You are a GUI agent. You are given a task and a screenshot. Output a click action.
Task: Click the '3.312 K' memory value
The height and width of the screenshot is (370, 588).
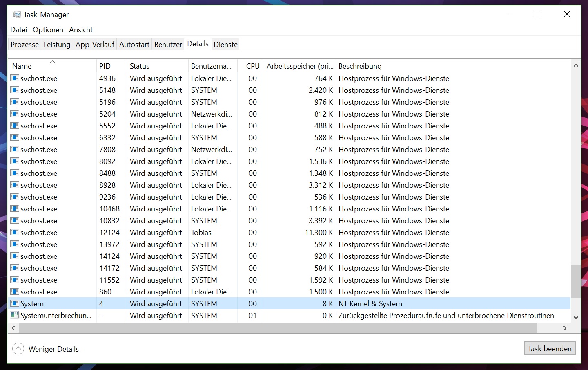(321, 185)
